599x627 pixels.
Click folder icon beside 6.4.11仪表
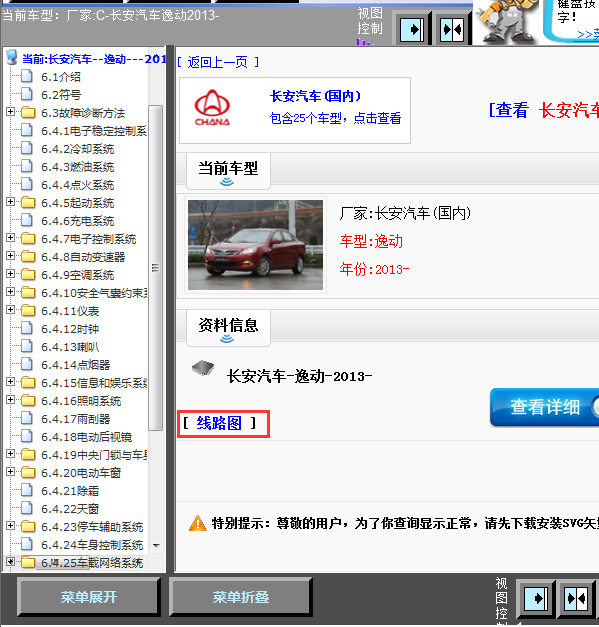point(28,310)
